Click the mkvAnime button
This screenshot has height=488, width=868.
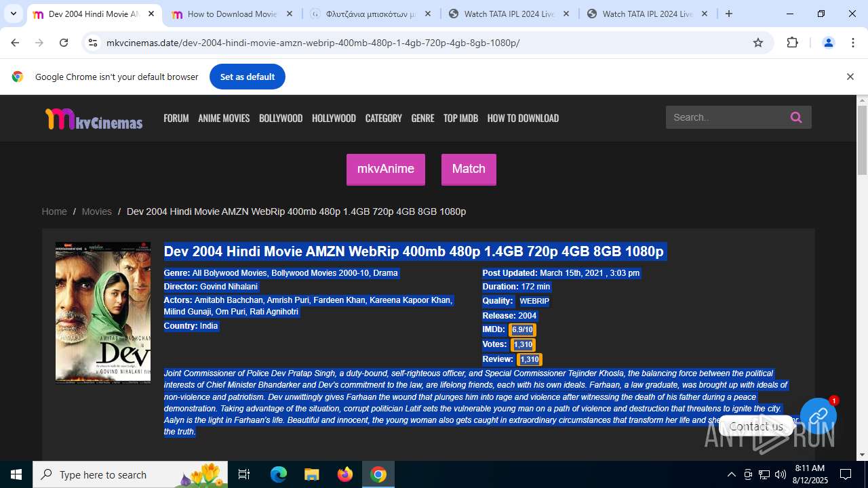tap(386, 169)
